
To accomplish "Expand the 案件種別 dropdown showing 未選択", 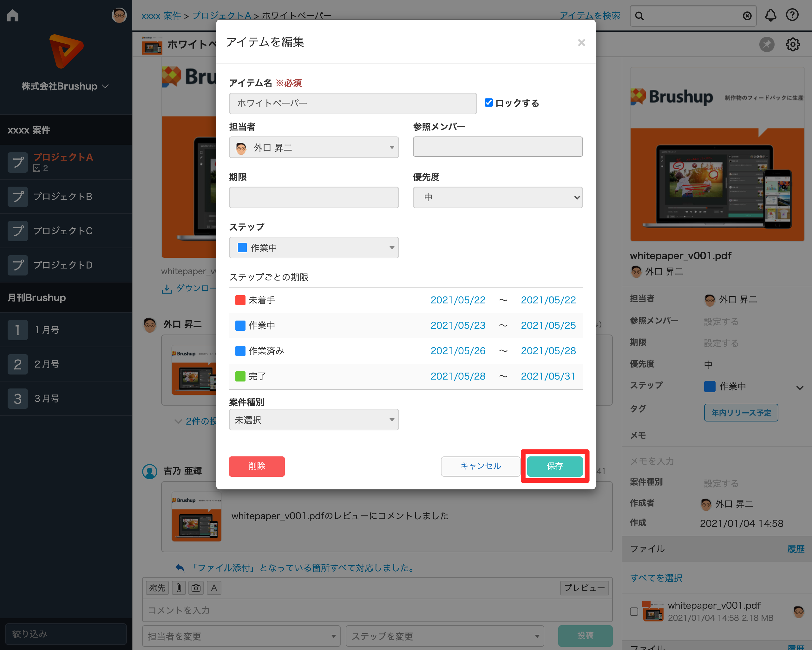I will pyautogui.click(x=313, y=420).
